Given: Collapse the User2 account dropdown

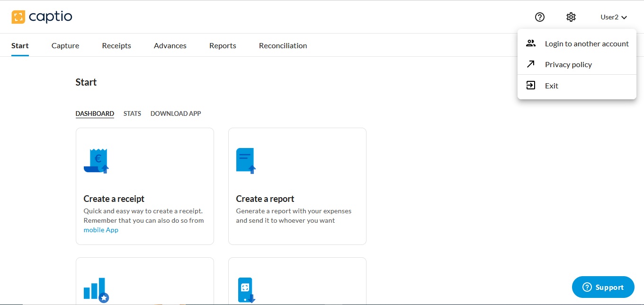Looking at the screenshot, I should [614, 17].
